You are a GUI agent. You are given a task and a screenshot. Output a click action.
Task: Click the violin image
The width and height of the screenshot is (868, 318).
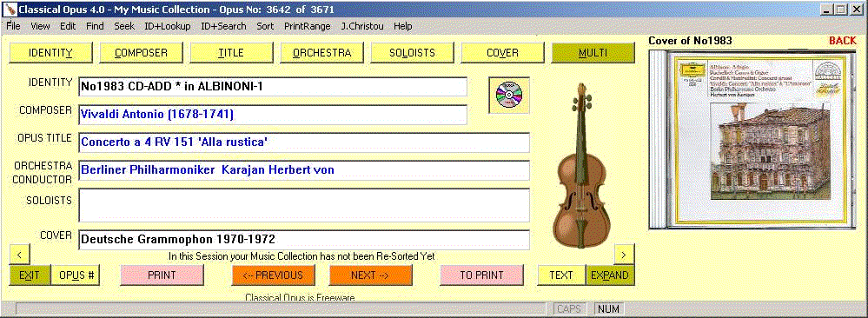[x=581, y=165]
